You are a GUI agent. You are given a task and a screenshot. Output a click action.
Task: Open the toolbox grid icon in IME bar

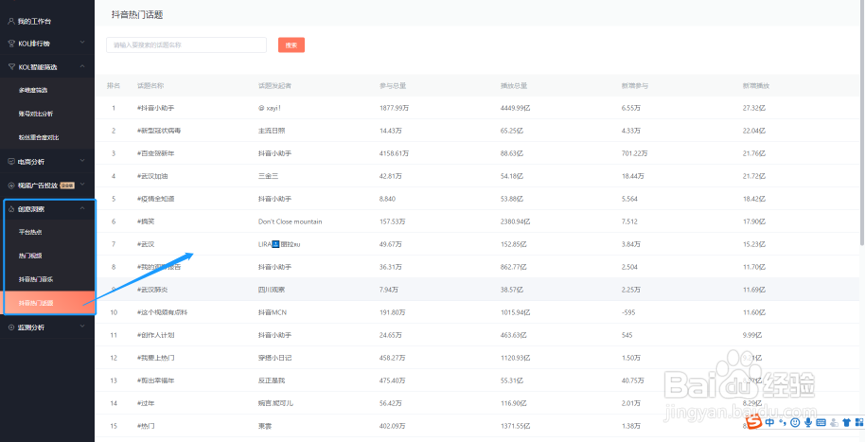tap(859, 423)
